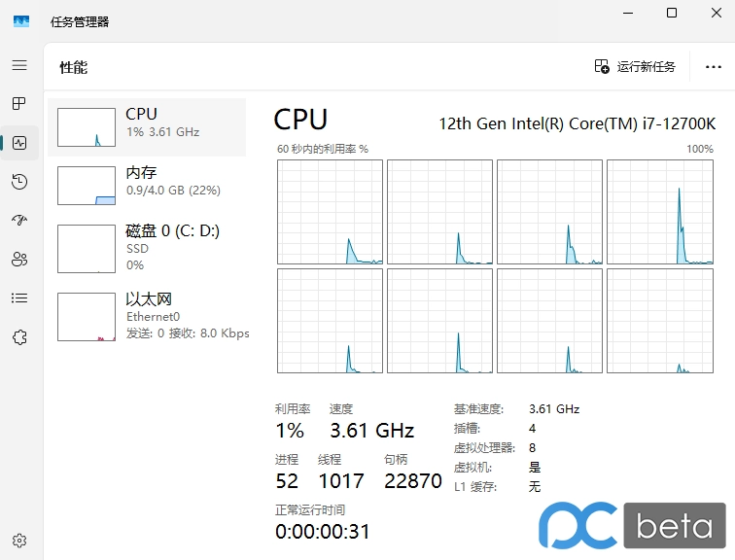Click the bottom-left CPU core graph
Image resolution: width=735 pixels, height=560 pixels.
tap(330, 322)
